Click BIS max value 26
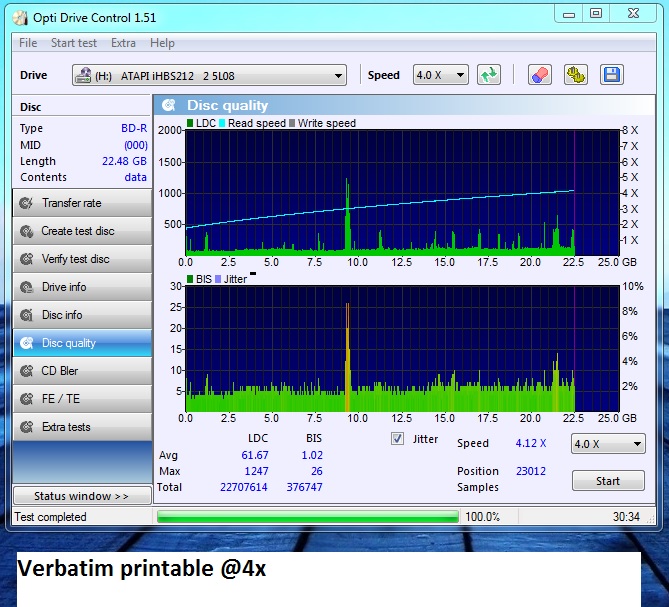 317,471
